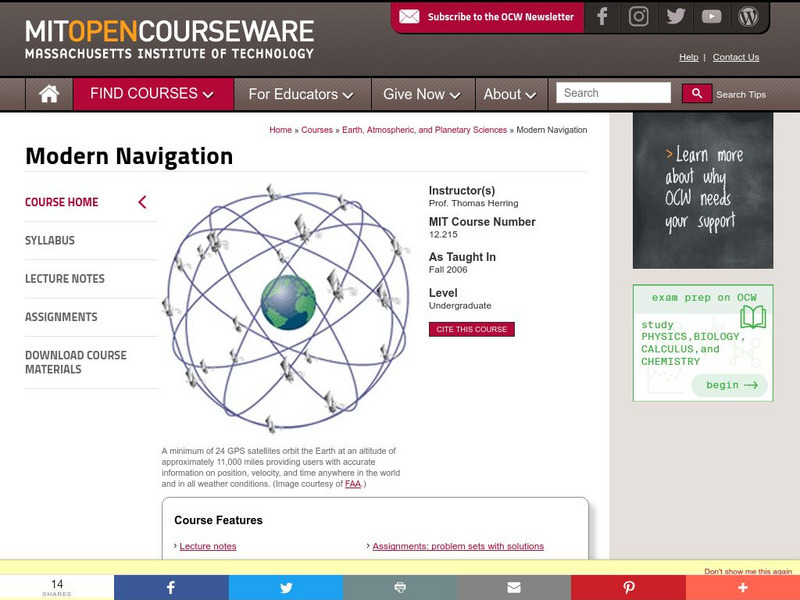Image resolution: width=800 pixels, height=600 pixels.
Task: Open the Lecture notes feature link
Action: pos(208,546)
